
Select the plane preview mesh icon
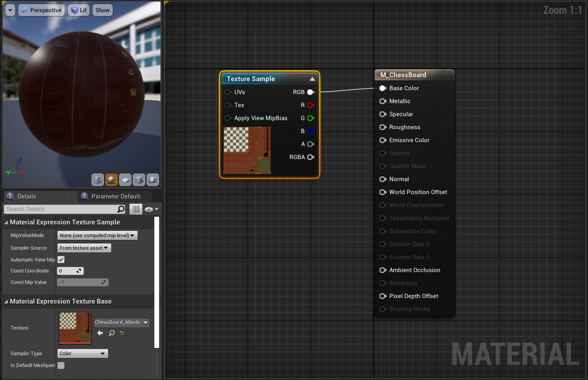[125, 180]
